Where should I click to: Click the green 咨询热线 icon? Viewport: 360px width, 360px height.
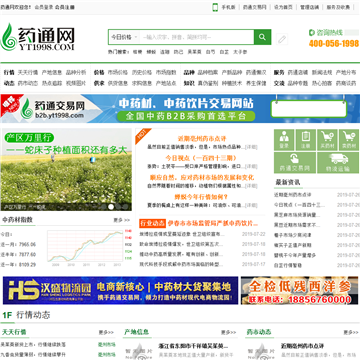[312, 32]
